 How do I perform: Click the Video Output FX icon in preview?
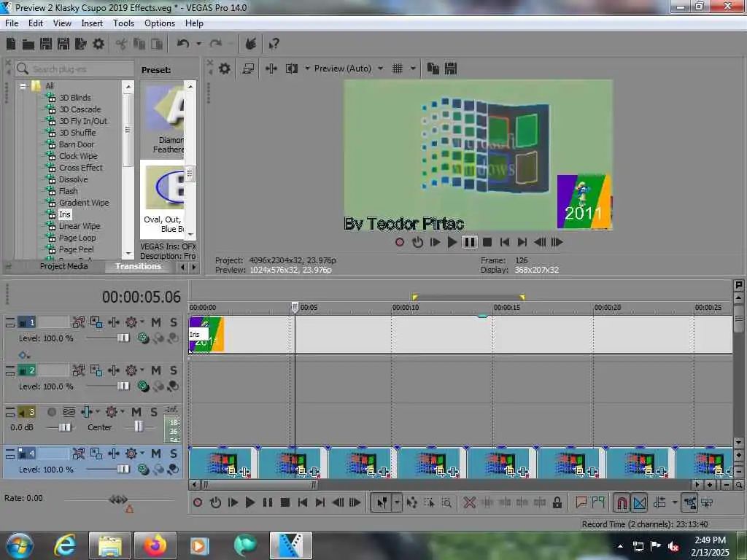point(271,69)
